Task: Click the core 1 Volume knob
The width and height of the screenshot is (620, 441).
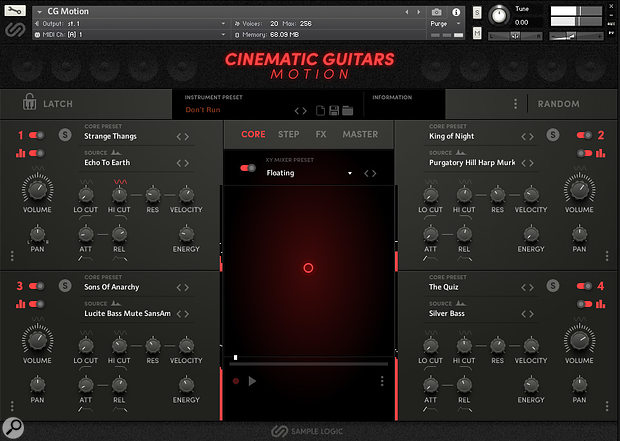Action: (37, 189)
